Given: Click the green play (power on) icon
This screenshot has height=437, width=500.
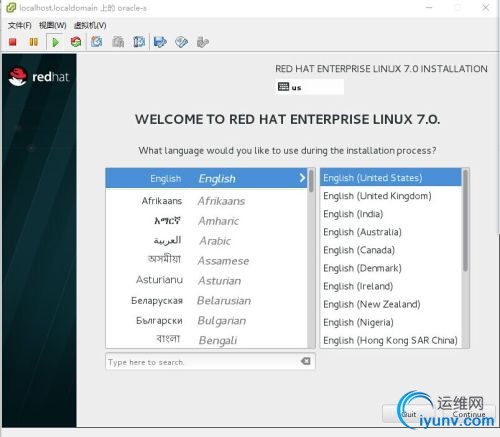Looking at the screenshot, I should pyautogui.click(x=55, y=42).
